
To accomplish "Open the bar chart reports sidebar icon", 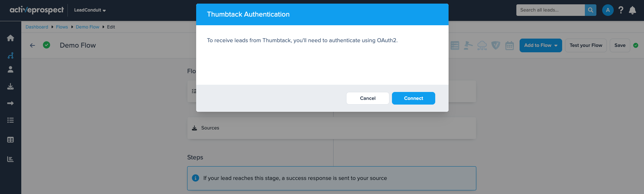I will pos(10,159).
